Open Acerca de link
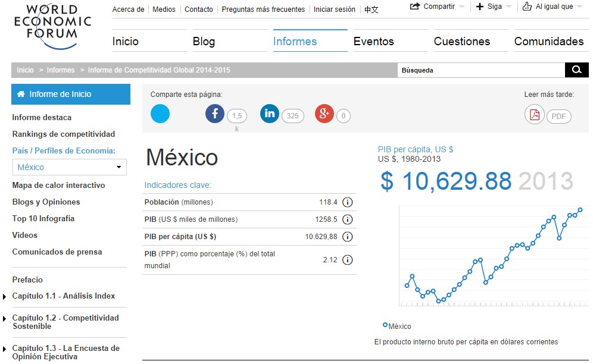The image size is (593, 364). point(128,10)
